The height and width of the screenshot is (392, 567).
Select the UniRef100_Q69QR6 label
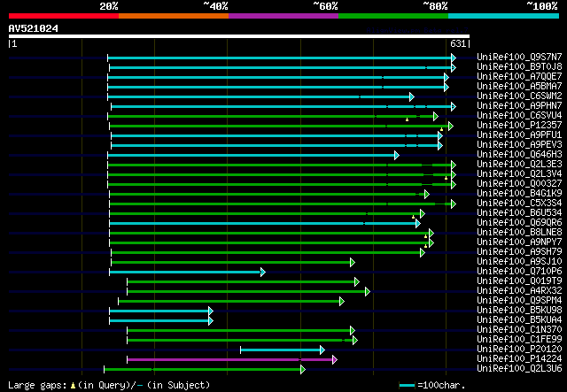pos(519,223)
